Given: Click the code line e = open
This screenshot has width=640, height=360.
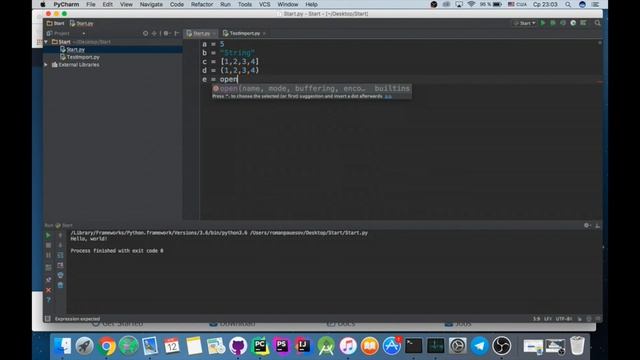Looking at the screenshot, I should [220, 79].
